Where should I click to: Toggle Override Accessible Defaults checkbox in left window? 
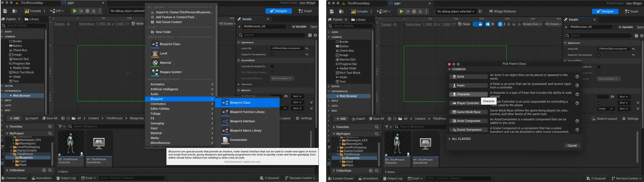click(x=272, y=67)
